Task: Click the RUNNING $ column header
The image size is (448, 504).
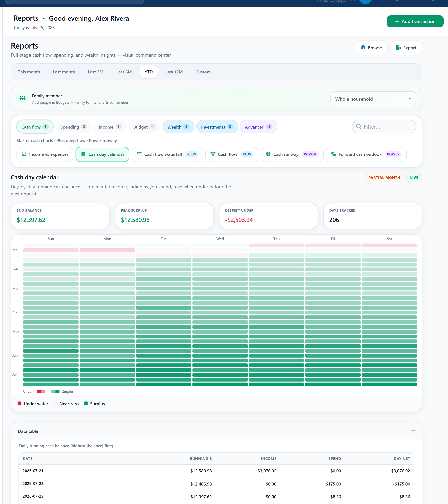Action: coord(200,459)
